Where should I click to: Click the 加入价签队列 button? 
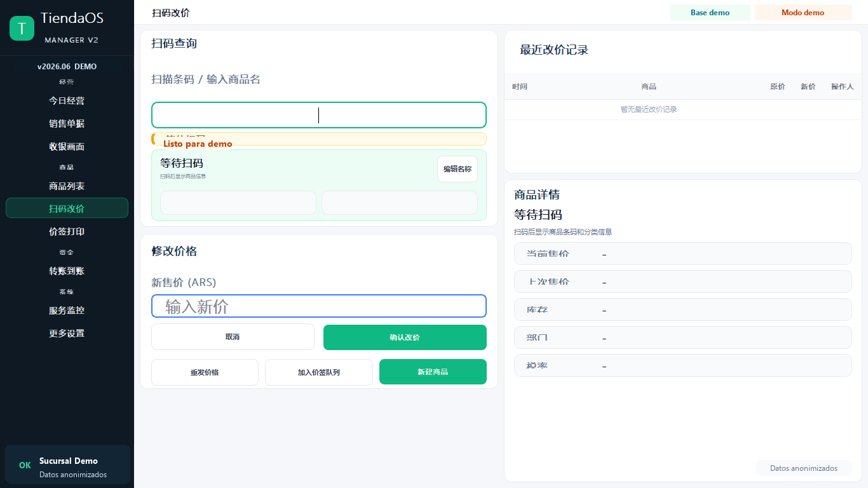(319, 372)
